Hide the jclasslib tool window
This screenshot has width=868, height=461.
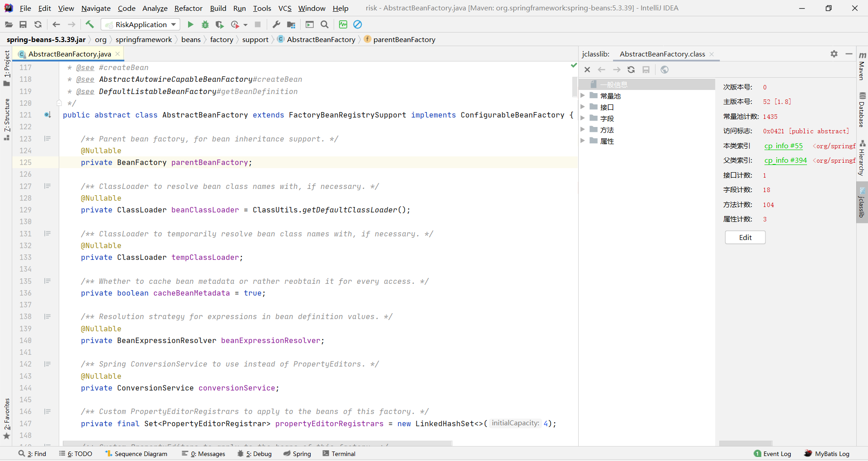pyautogui.click(x=849, y=54)
